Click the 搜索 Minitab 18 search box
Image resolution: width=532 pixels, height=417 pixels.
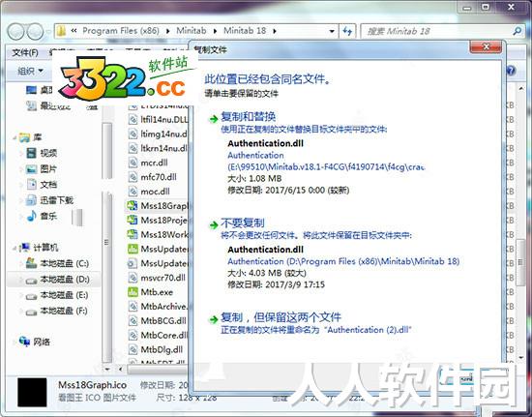(x=436, y=32)
